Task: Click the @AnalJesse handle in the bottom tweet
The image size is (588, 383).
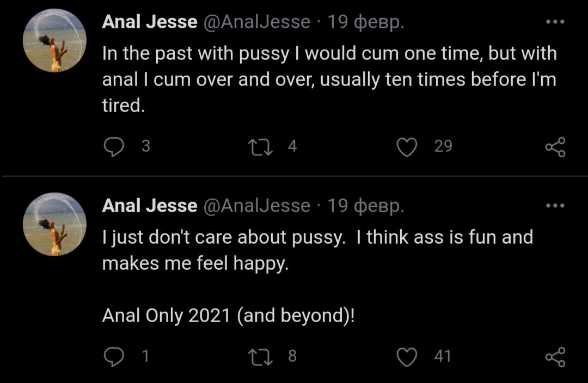Action: (256, 206)
